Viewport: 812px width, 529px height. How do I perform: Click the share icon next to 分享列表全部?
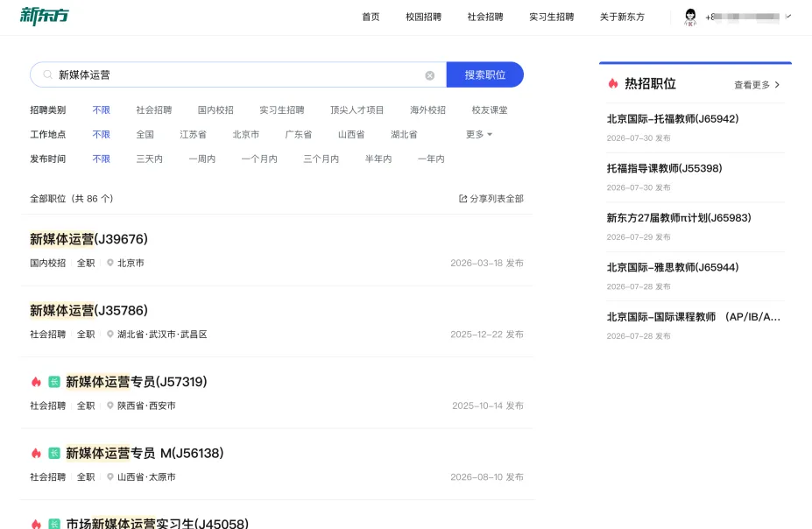pyautogui.click(x=463, y=199)
